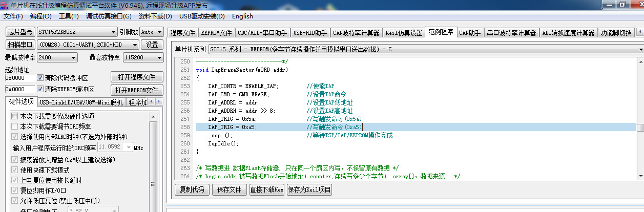Select the USB-HID助手 tab
The image size is (644, 212).
(310, 33)
